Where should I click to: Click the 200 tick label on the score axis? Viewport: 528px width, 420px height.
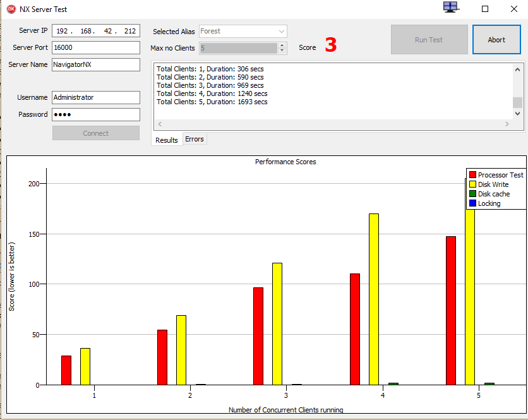tap(33, 184)
